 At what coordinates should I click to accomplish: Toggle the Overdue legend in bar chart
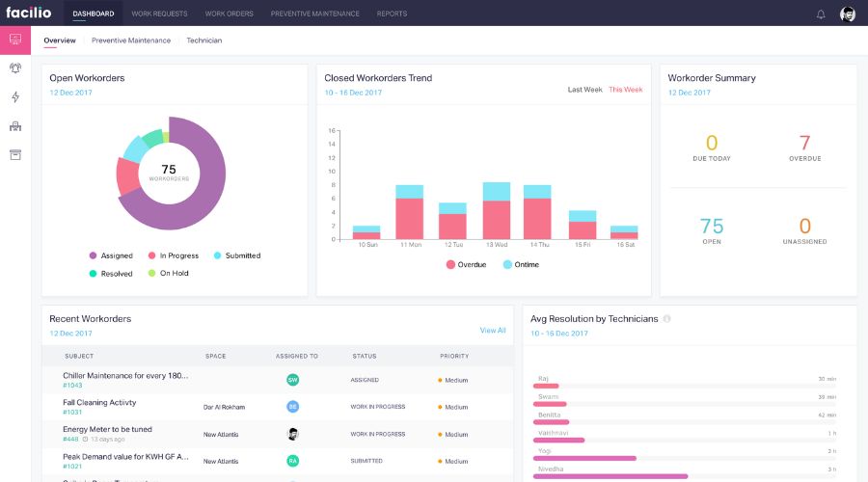click(x=466, y=264)
